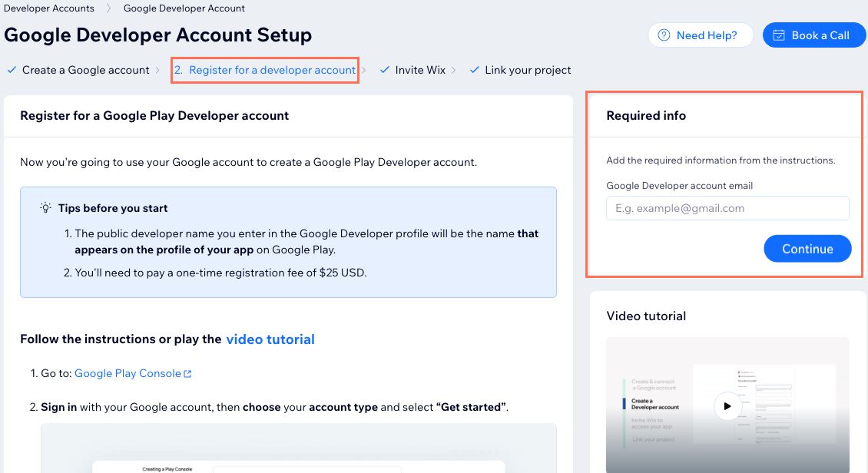
Task: Click the Continue button
Action: (807, 249)
